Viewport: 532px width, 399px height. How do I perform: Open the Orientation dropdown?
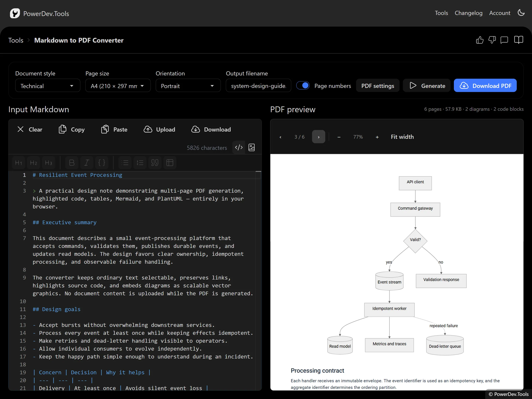click(x=188, y=86)
